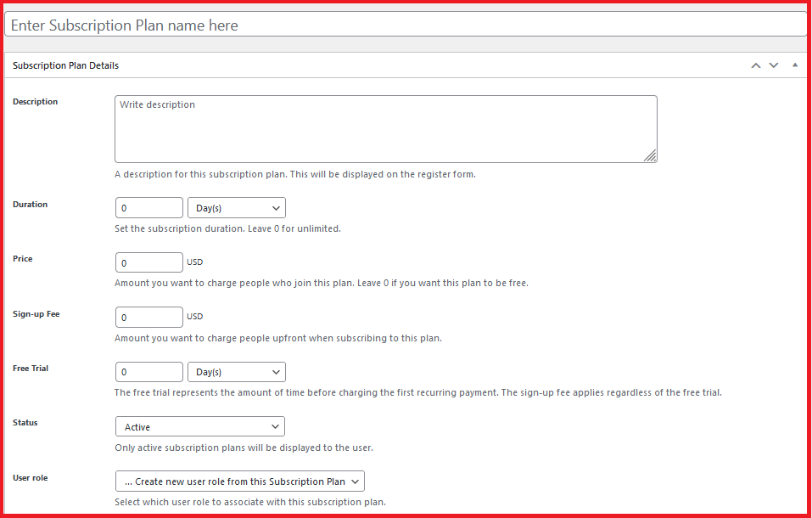Click the Sign-up Fee field label

36,314
